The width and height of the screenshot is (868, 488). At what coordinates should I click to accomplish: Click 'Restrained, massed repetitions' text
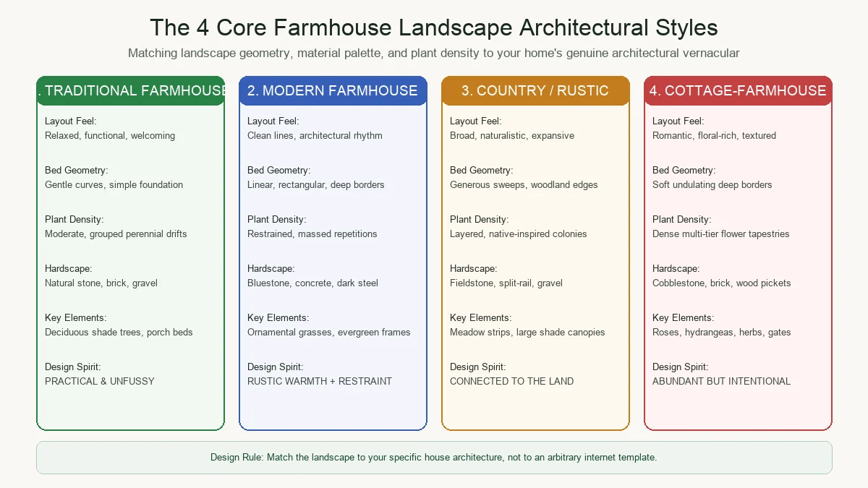click(x=312, y=234)
